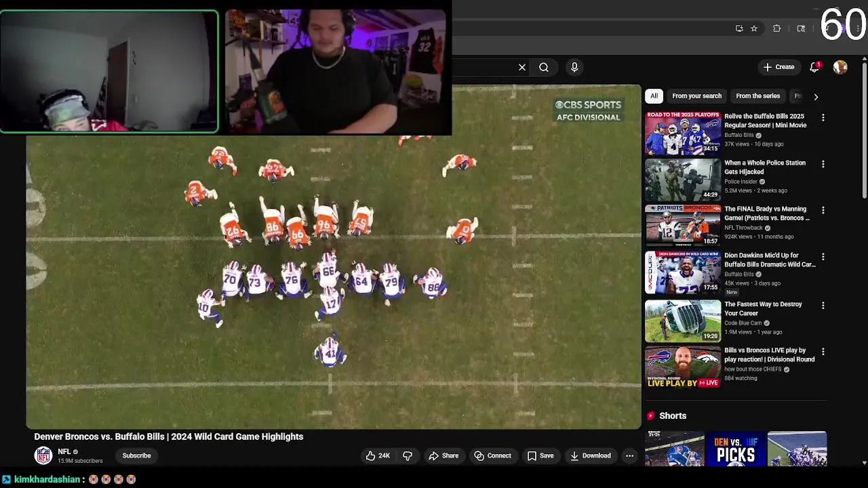Image resolution: width=868 pixels, height=488 pixels.
Task: Open Dion Dawkins Mic'd Up video title
Action: [x=770, y=260]
